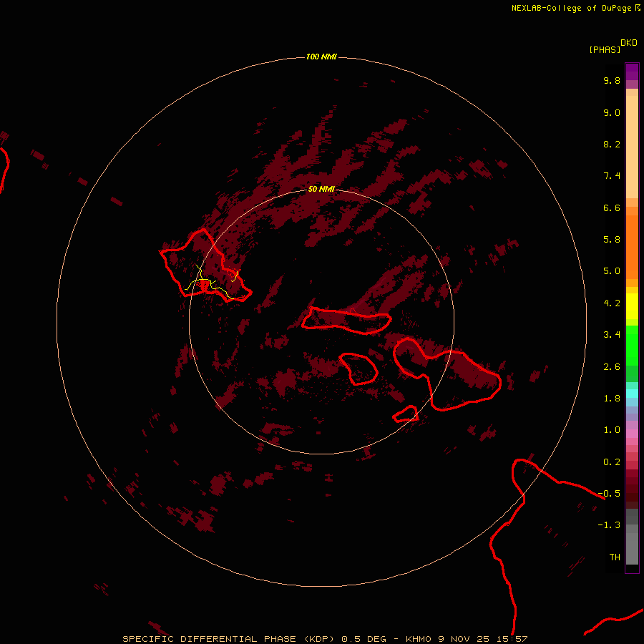Screen dimensions: 644x644
Task: Click Oahu island with yellow road lines
Action: pos(205,266)
